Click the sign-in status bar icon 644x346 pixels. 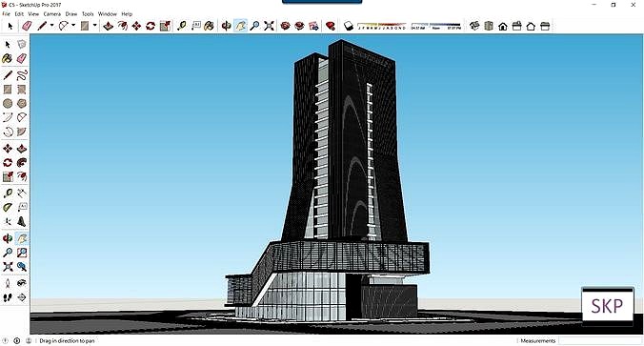(x=29, y=340)
